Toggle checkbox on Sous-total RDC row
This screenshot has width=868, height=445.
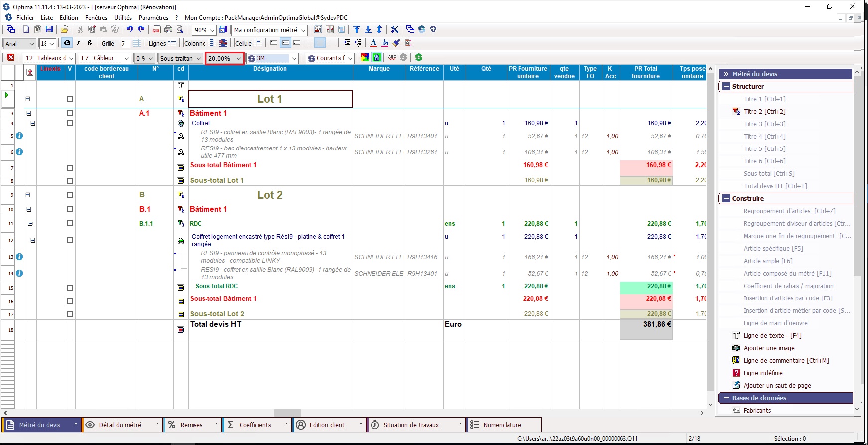[70, 288]
